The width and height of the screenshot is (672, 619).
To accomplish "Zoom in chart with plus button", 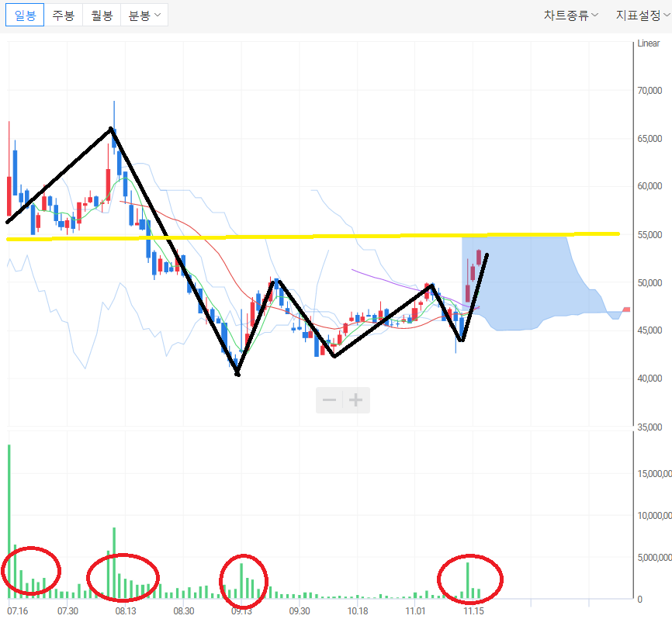I will click(356, 400).
